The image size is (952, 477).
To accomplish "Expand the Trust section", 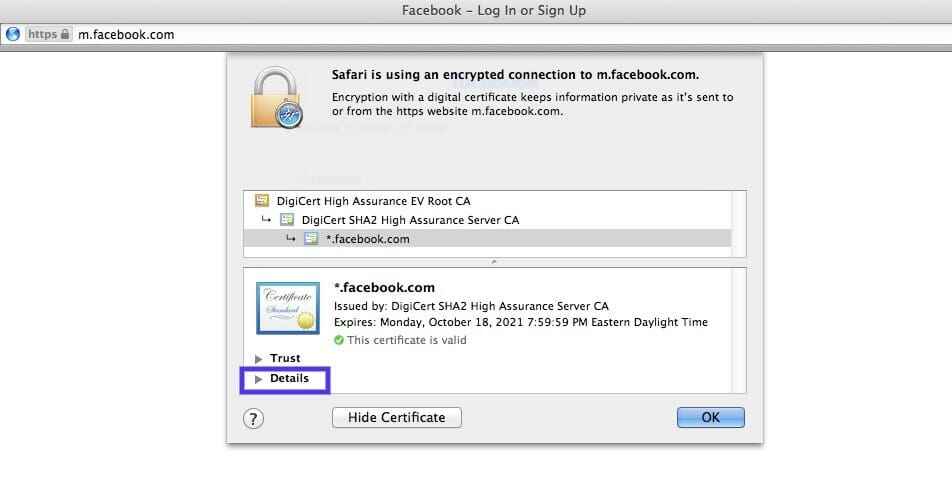I will coord(260,358).
